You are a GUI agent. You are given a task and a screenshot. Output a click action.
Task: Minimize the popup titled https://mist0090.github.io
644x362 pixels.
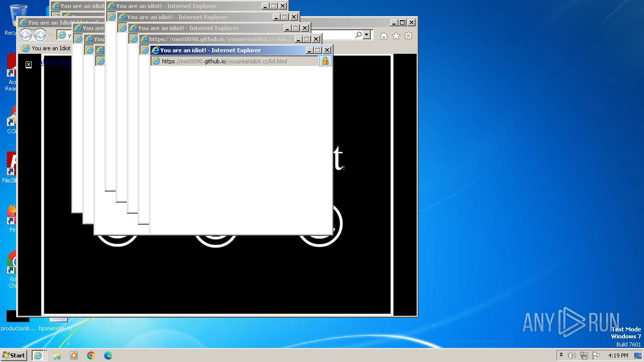[x=298, y=39]
